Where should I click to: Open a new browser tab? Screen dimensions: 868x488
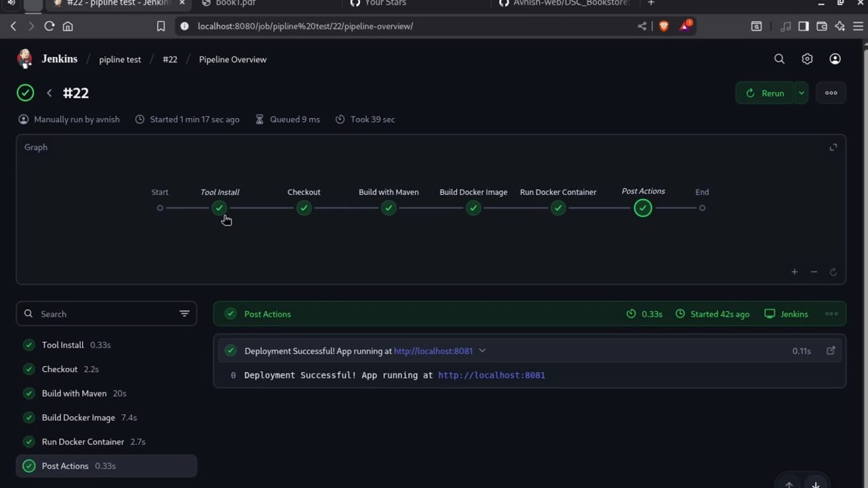click(651, 3)
